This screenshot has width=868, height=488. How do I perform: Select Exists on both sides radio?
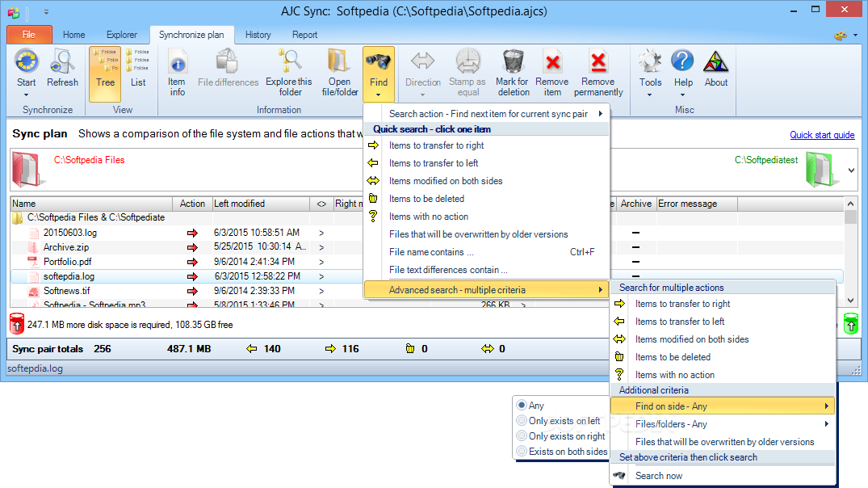click(522, 452)
